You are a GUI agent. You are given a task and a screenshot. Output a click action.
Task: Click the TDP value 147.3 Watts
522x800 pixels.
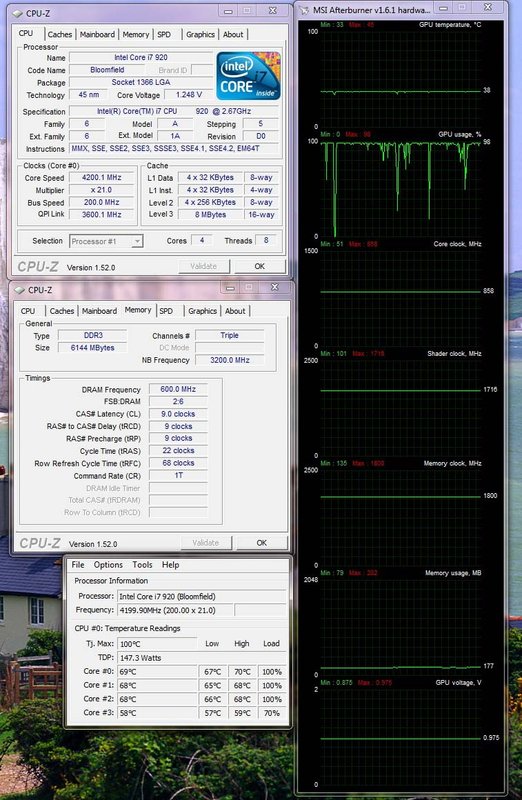(x=202, y=658)
